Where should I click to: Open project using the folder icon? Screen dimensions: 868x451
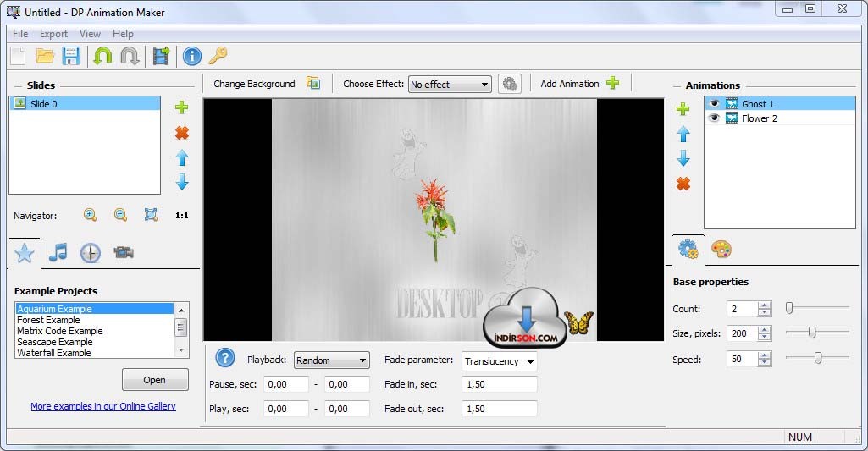[45, 56]
